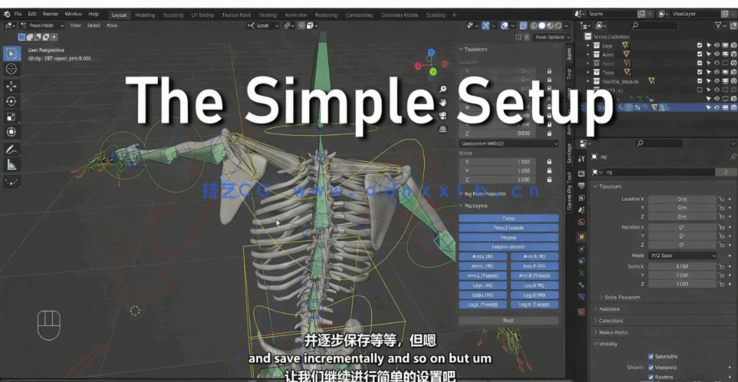The height and width of the screenshot is (382, 738).
Task: Open the Quaternion rotation mode dropdown
Action: point(508,143)
